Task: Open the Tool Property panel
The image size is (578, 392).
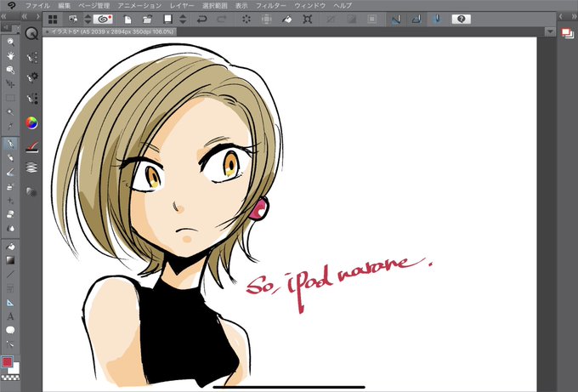Action: click(32, 77)
